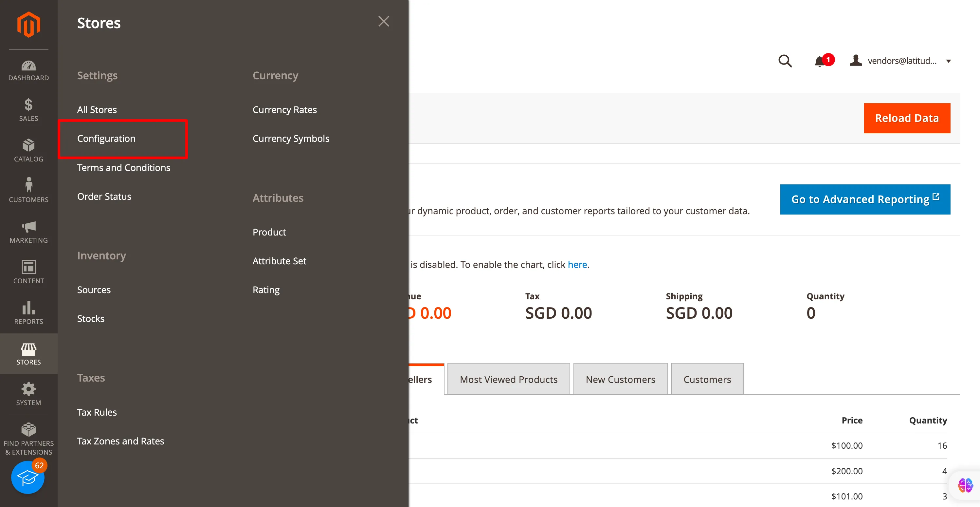Open the Sales sidebar menu
The image size is (980, 507).
(x=28, y=110)
